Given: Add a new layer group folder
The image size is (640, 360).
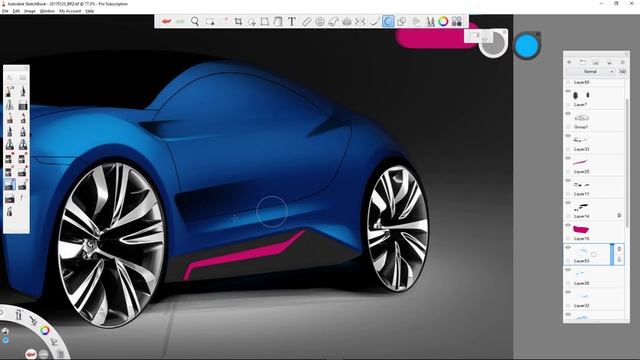Looking at the screenshot, I should 582,62.
